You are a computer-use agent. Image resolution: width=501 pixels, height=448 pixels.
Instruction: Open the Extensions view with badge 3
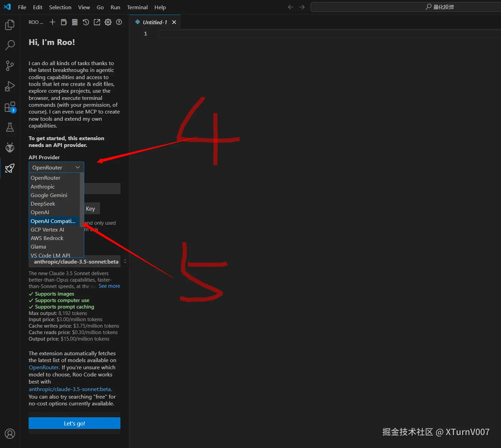[10, 107]
